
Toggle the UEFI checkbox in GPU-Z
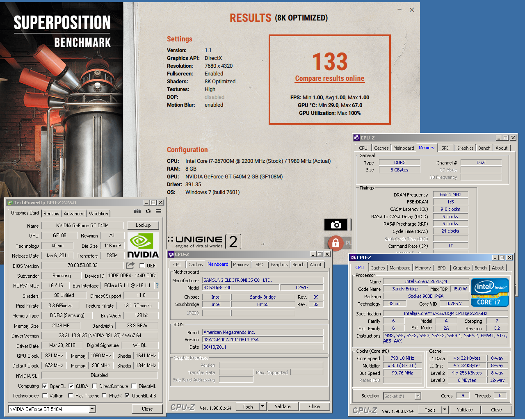pos(142,266)
